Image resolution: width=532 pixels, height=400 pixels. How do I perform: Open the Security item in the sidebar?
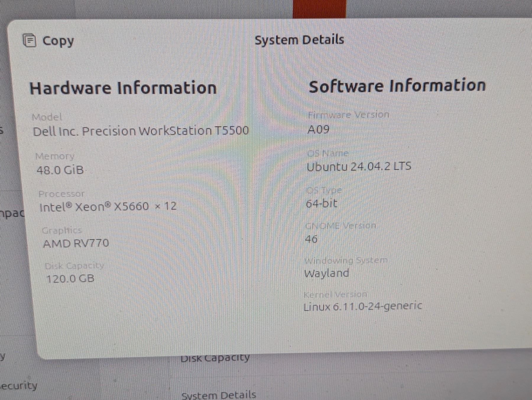tap(19, 386)
